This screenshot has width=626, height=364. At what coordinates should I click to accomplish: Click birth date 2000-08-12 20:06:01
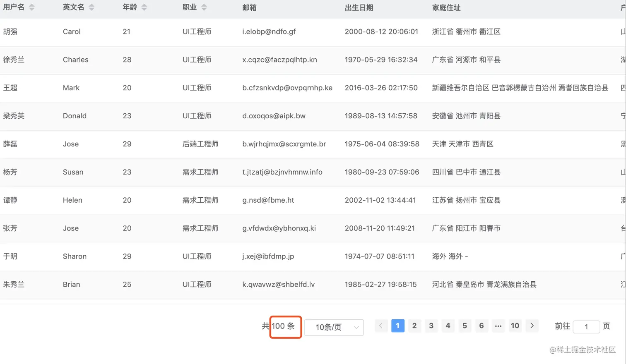click(381, 31)
